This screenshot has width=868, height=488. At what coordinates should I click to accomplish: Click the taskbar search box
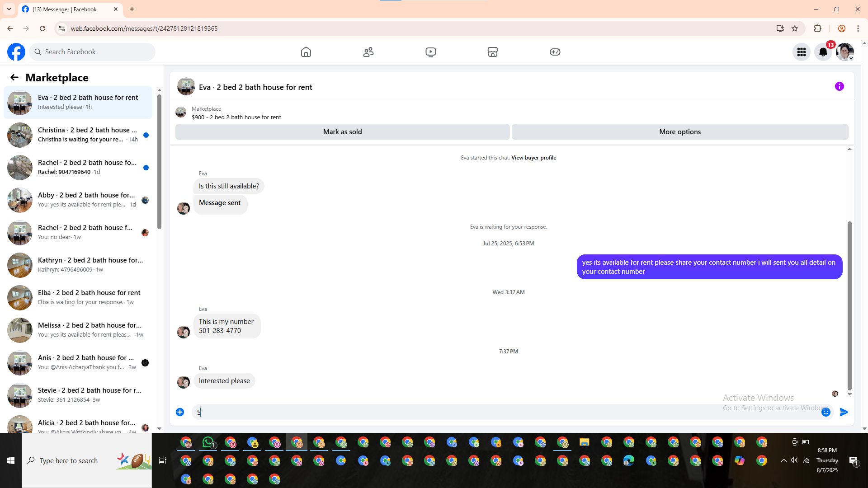click(87, 460)
